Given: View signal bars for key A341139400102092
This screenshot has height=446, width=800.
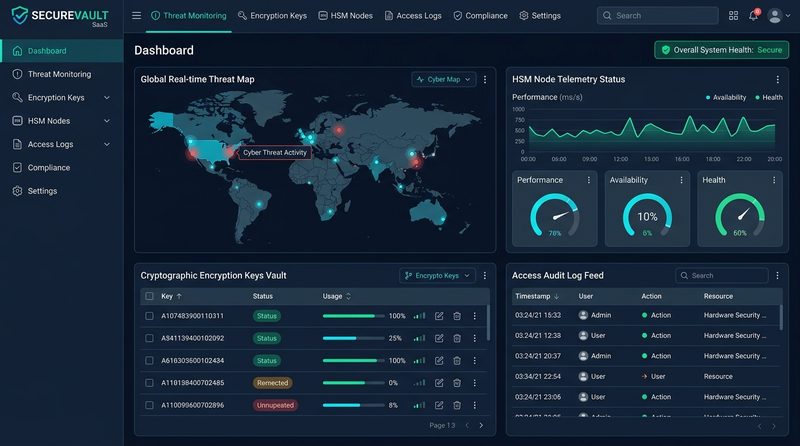Looking at the screenshot, I should 419,338.
